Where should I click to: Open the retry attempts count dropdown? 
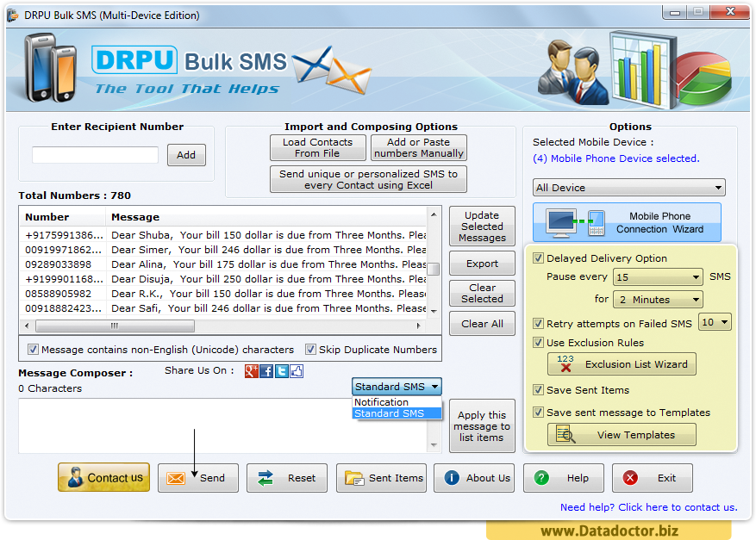tap(715, 322)
